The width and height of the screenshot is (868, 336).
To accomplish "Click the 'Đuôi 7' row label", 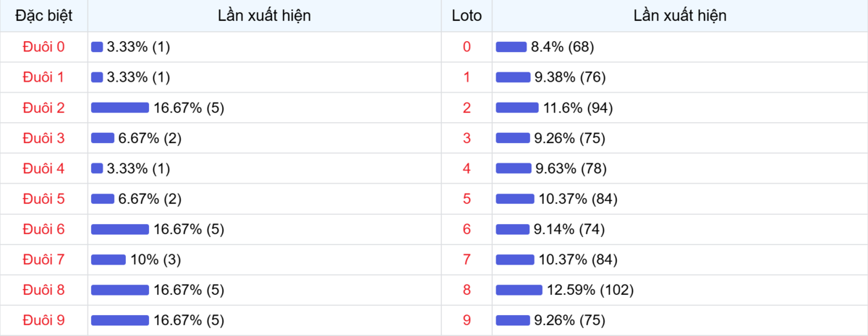I will tap(43, 259).
